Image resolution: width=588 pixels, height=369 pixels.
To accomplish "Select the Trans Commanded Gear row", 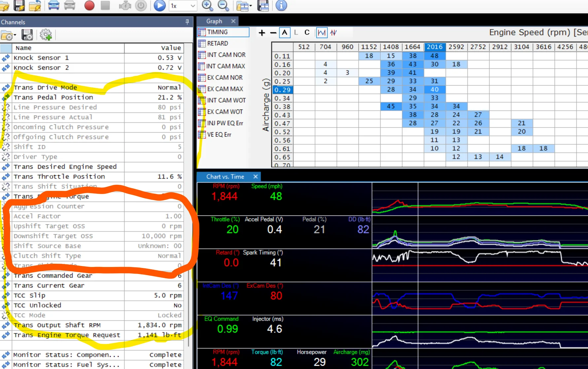I will 92,276.
